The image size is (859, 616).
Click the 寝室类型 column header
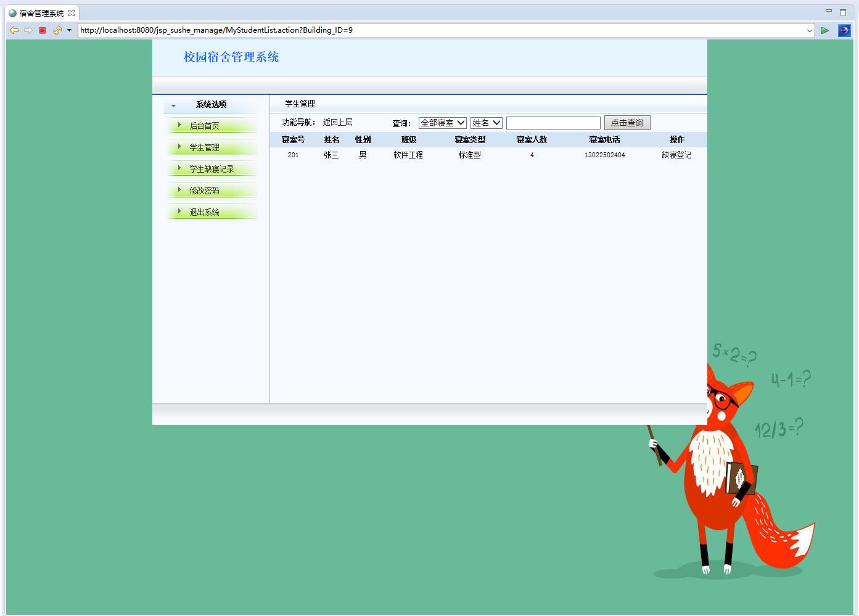[x=470, y=140]
